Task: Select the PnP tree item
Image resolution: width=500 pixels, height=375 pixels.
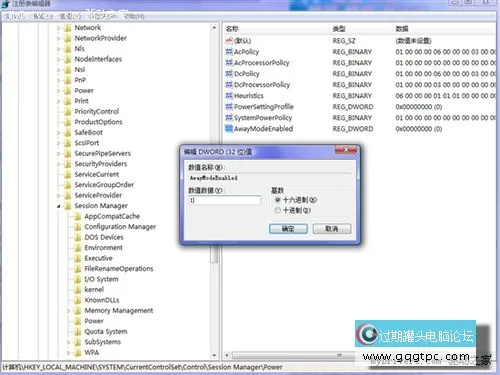Action: 80,80
